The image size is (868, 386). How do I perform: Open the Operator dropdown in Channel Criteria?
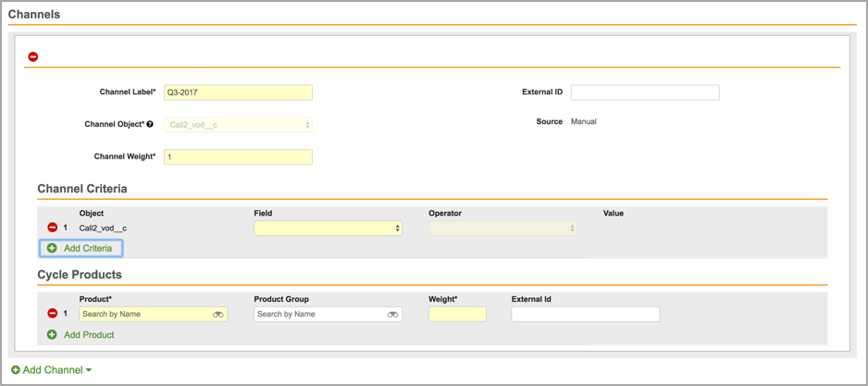pos(502,228)
